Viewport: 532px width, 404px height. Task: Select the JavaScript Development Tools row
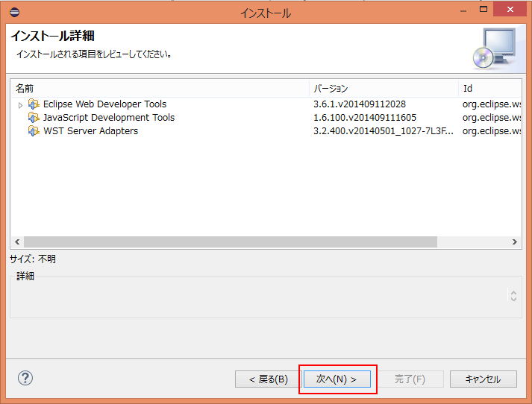point(266,118)
